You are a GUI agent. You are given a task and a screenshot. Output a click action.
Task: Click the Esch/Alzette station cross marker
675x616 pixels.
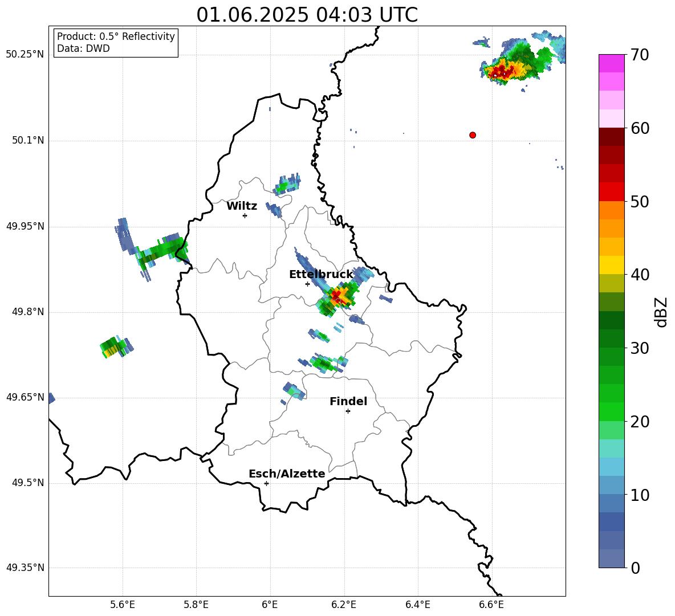[x=266, y=483]
